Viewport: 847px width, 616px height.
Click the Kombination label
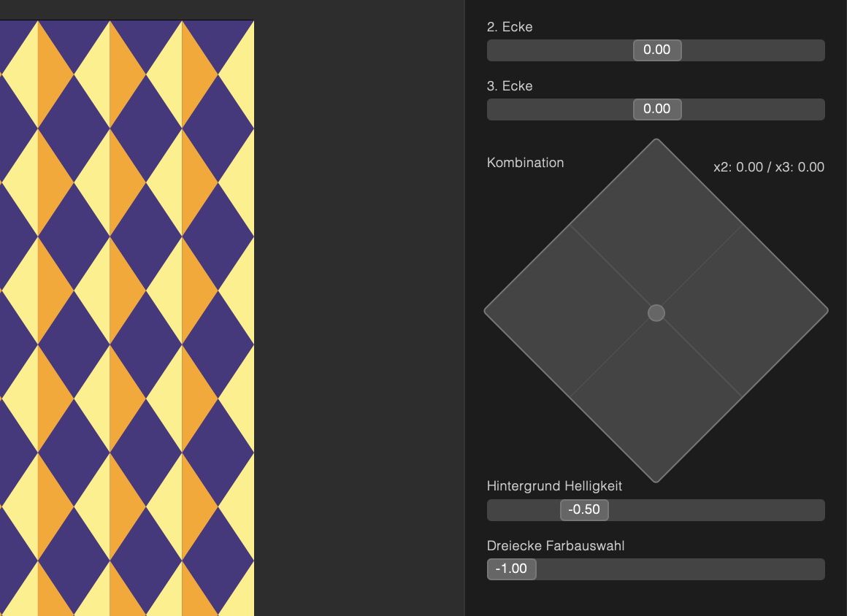pos(525,163)
